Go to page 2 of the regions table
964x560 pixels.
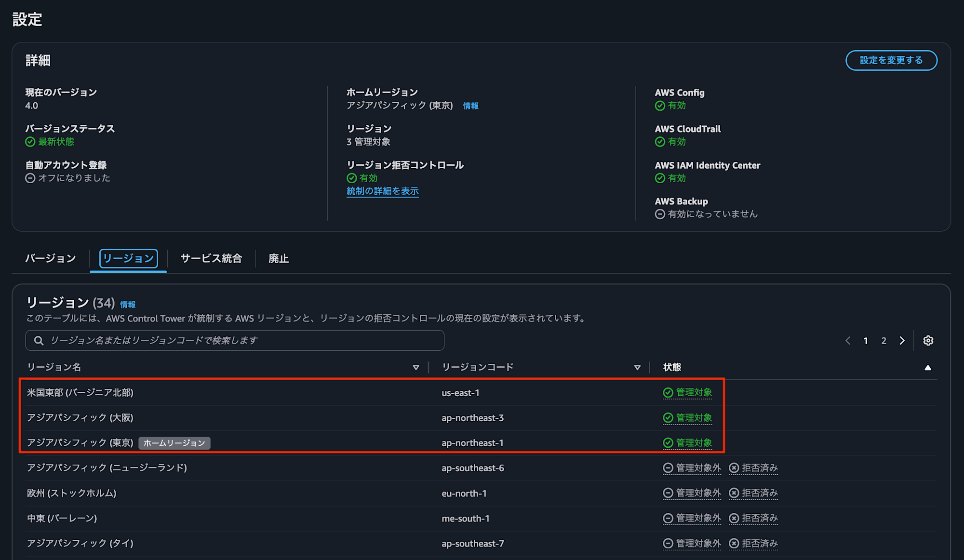tap(884, 340)
